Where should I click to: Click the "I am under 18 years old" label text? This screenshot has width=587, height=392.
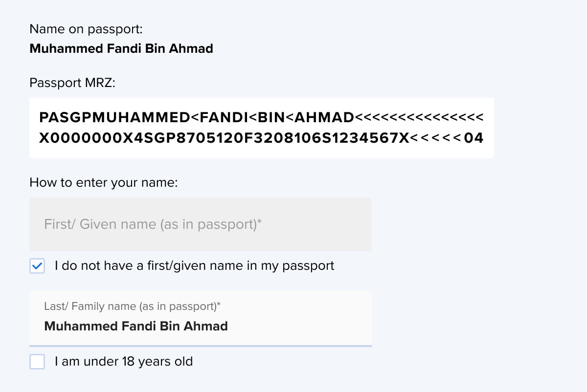pyautogui.click(x=124, y=362)
